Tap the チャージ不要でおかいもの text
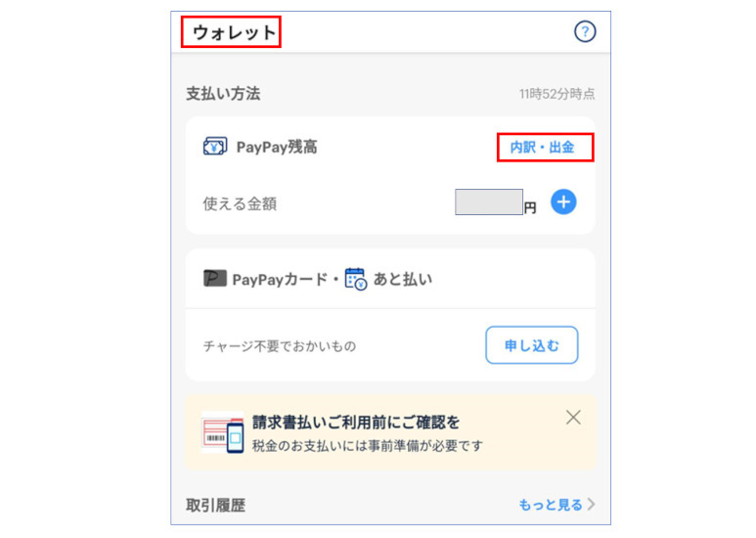 [280, 346]
